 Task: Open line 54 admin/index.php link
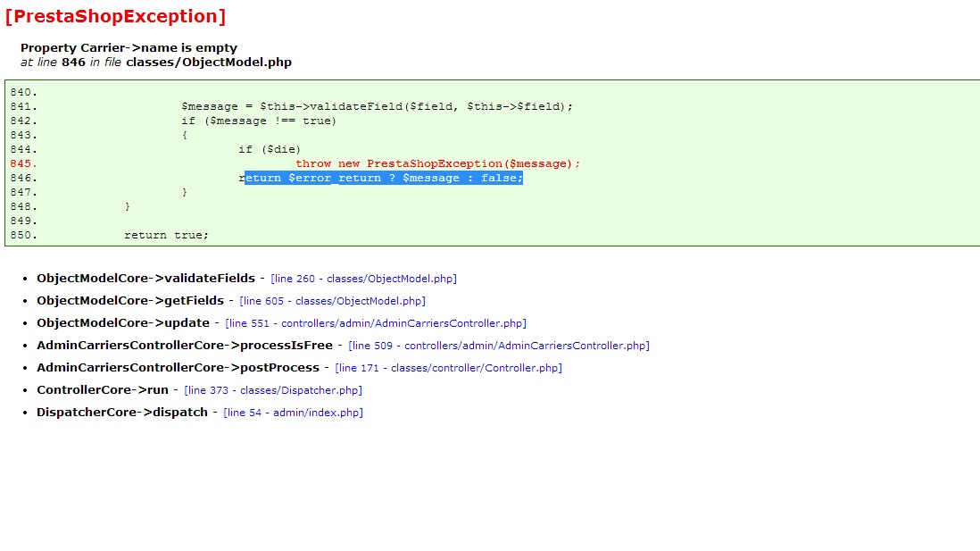coord(293,413)
